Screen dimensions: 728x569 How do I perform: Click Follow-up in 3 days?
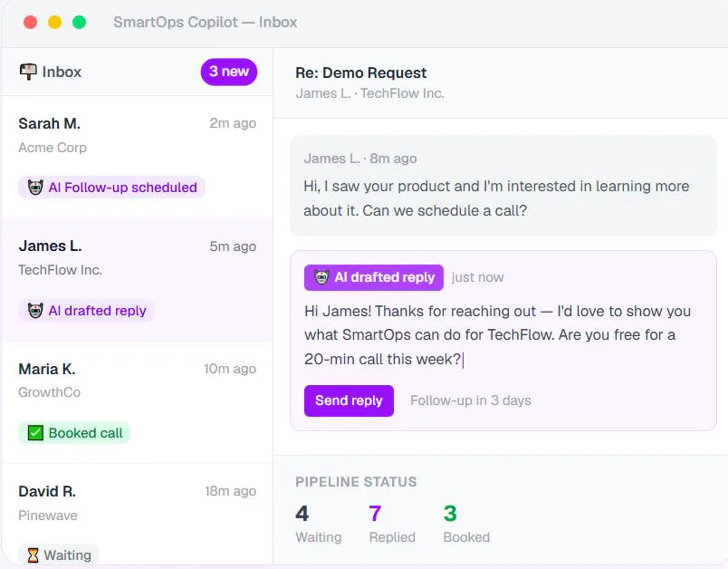(470, 400)
